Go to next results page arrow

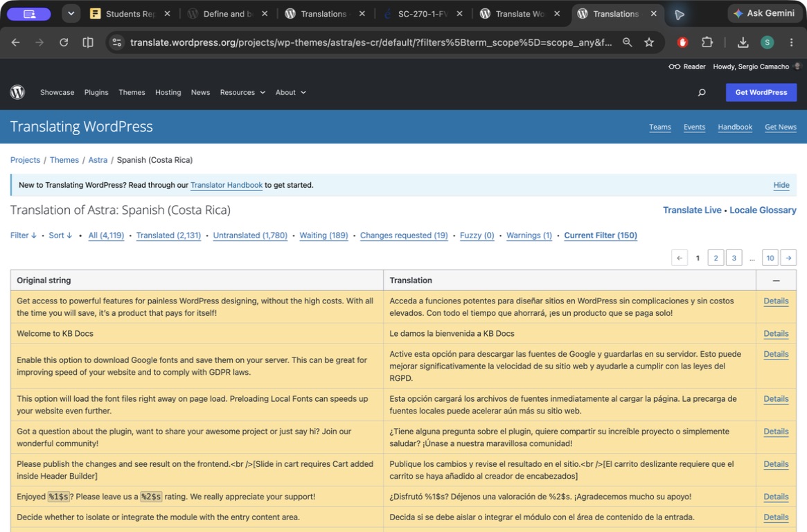coord(788,258)
